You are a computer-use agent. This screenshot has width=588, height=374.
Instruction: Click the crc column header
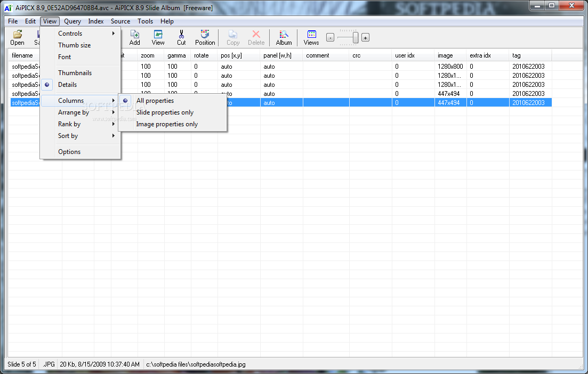(x=370, y=55)
